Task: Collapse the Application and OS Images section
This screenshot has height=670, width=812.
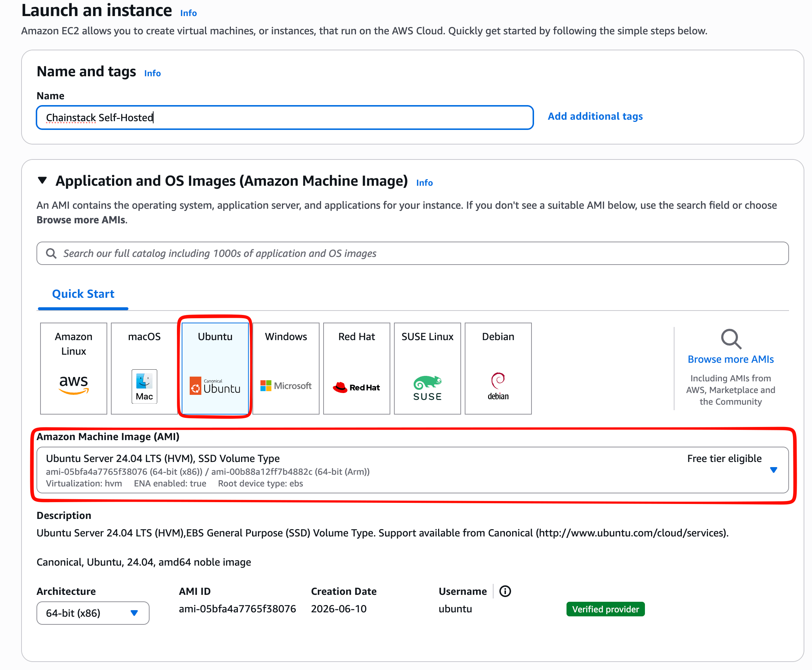Action: pyautogui.click(x=42, y=180)
